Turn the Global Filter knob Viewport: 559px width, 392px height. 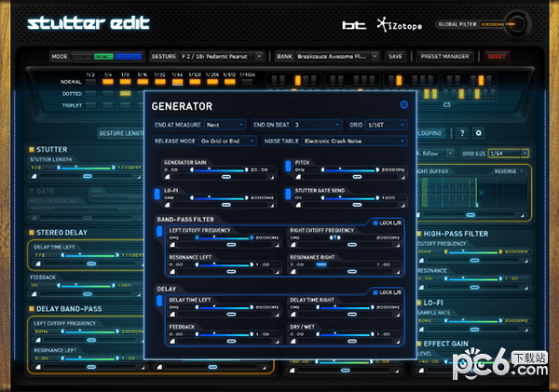[x=517, y=24]
